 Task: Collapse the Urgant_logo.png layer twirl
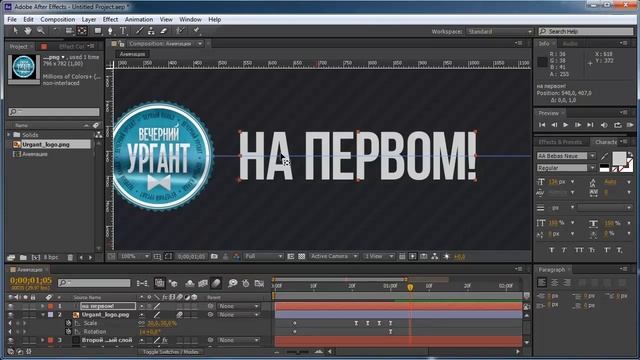pyautogui.click(x=42, y=315)
